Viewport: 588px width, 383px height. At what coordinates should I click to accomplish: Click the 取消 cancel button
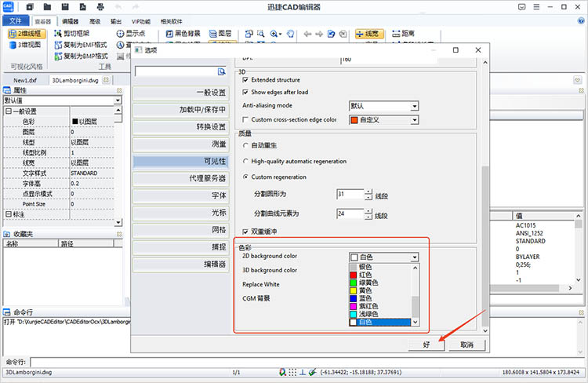[466, 345]
